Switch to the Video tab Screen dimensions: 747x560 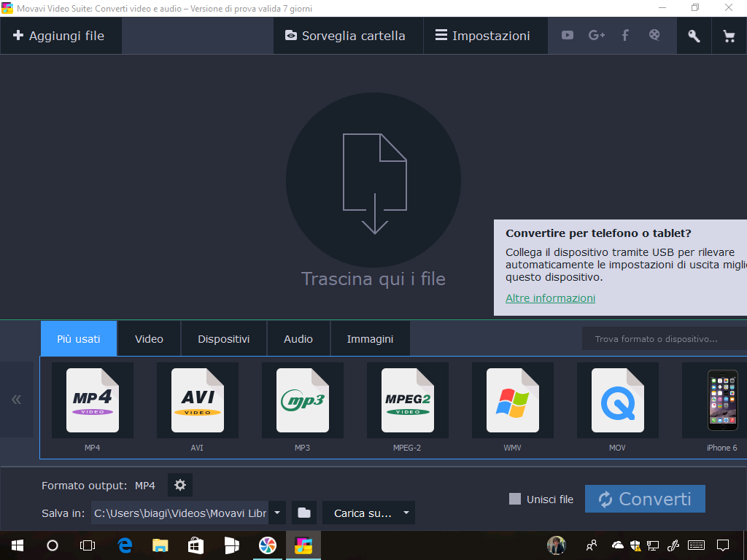(149, 338)
